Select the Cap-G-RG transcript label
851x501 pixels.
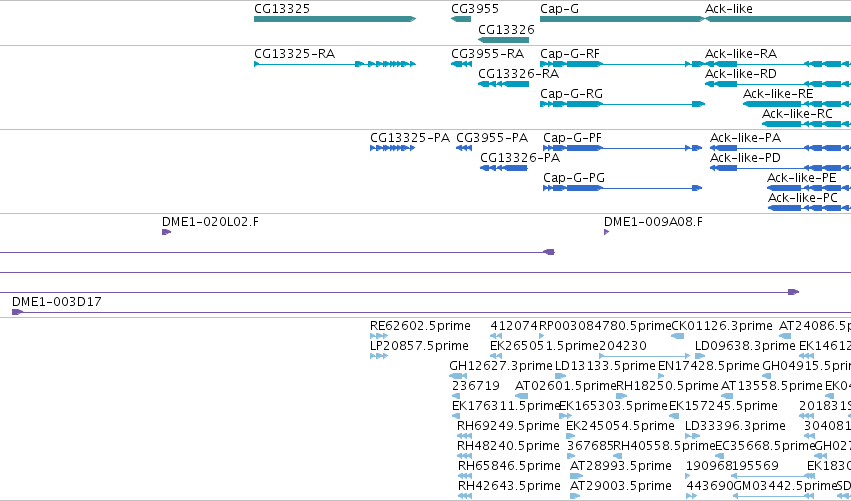(x=571, y=94)
